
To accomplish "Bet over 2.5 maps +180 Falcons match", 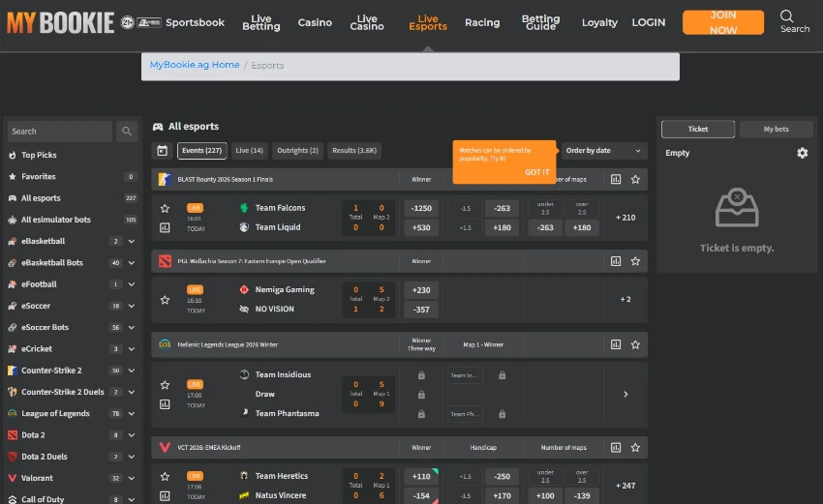I will [x=582, y=227].
